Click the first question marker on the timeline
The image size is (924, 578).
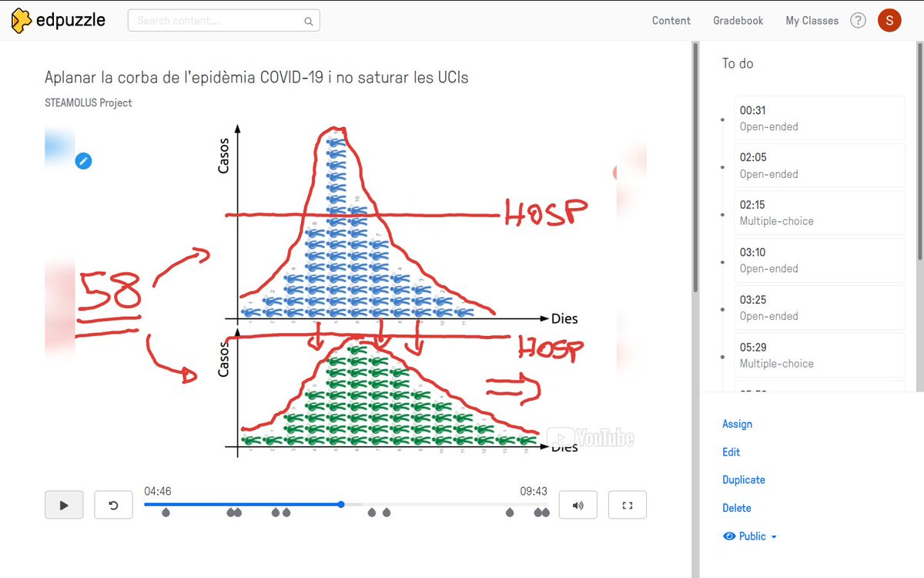pyautogui.click(x=166, y=512)
